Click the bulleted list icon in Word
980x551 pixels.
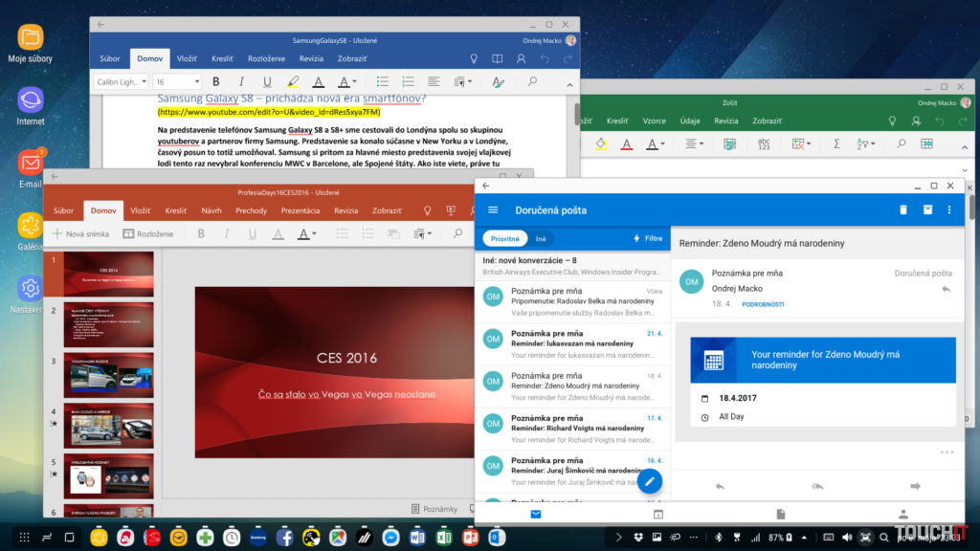point(382,82)
